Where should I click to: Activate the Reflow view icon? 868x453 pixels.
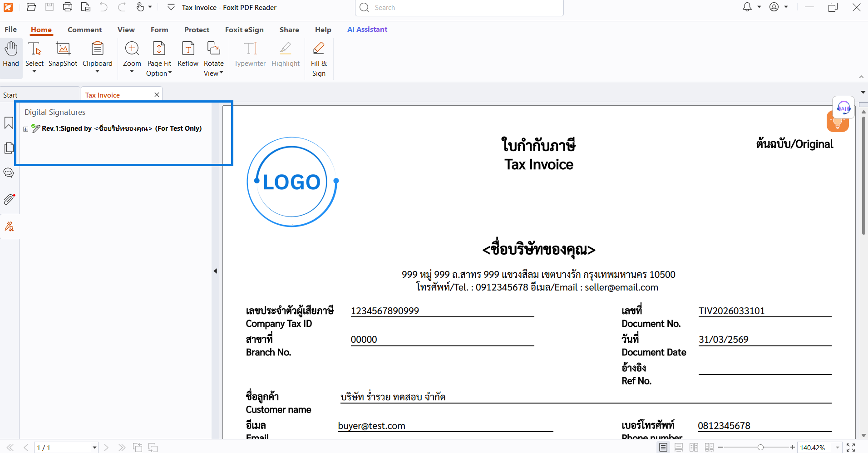(x=187, y=49)
